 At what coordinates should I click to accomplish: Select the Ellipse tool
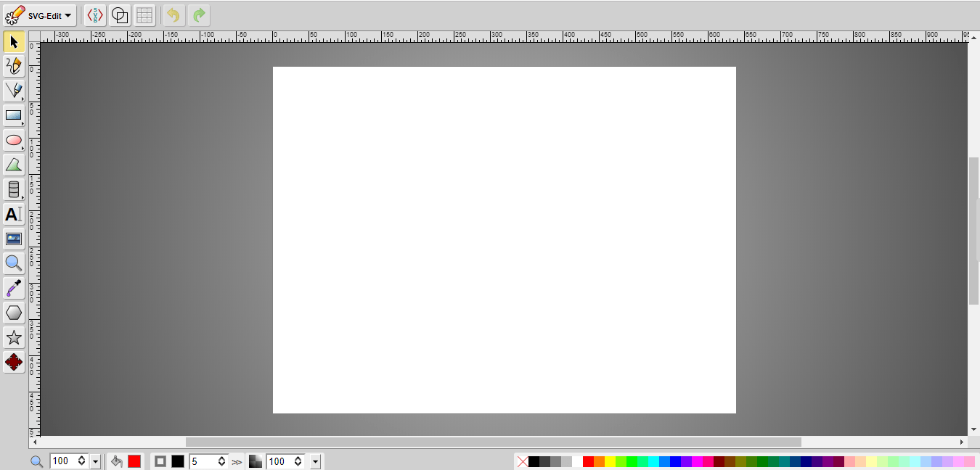[14, 140]
